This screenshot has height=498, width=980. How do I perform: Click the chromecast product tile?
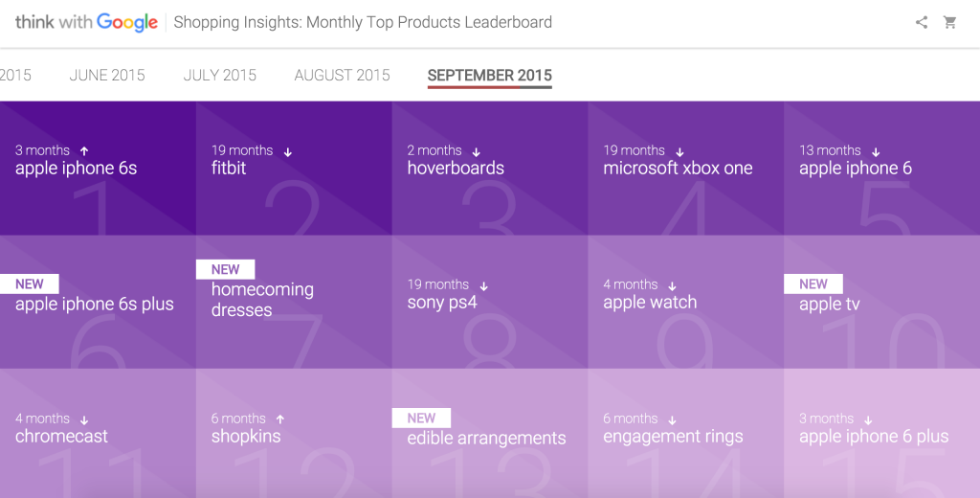coord(99,433)
